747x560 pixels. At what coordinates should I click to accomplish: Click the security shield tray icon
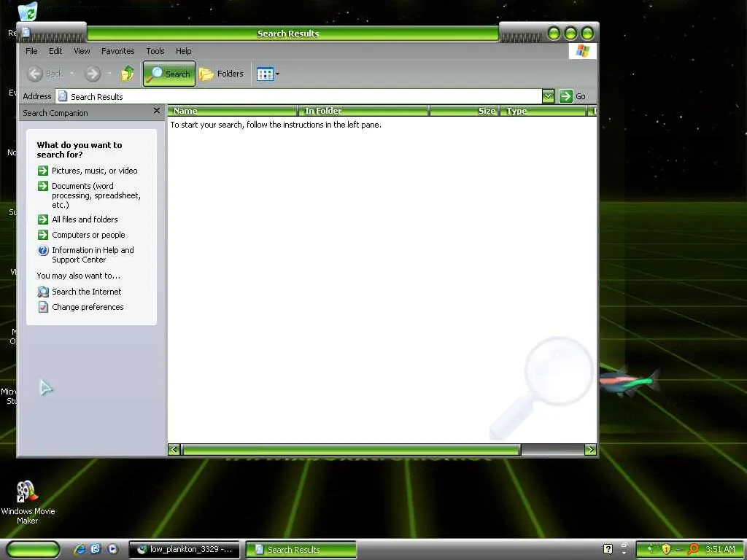[666, 550]
